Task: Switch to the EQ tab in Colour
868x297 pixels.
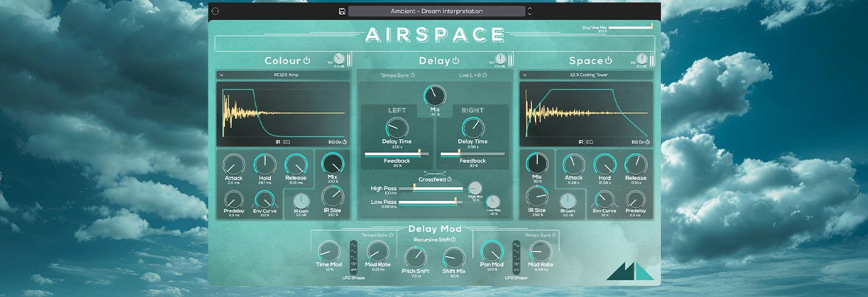Action: (286, 141)
